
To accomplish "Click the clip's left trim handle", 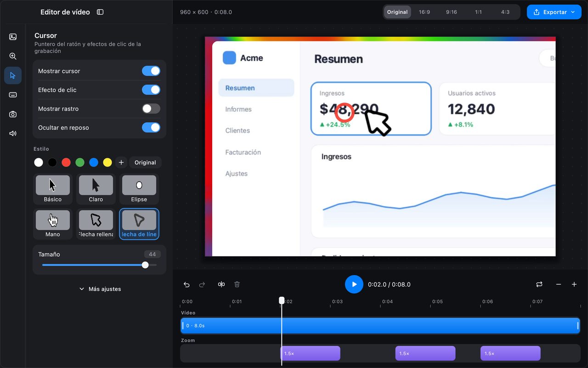I will (x=183, y=326).
